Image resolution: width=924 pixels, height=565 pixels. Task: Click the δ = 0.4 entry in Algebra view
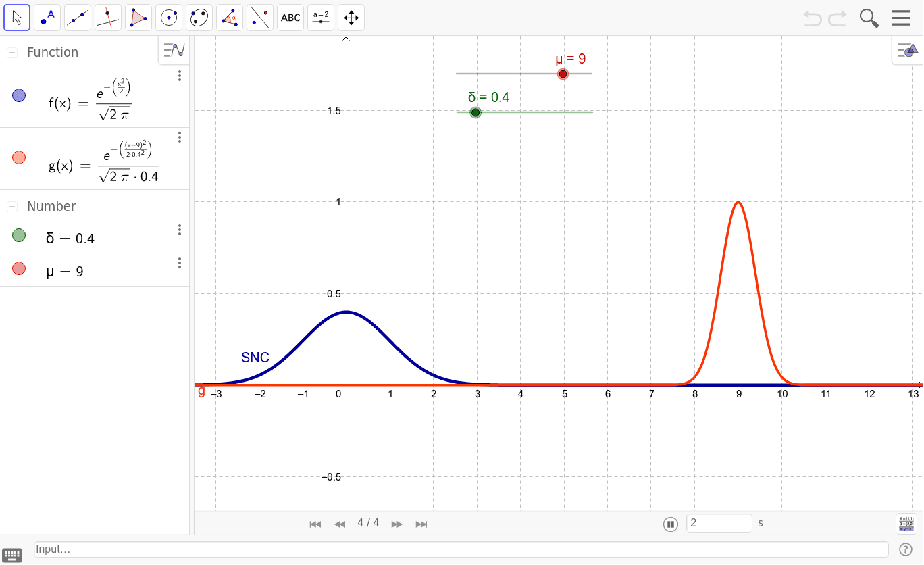pyautogui.click(x=70, y=238)
